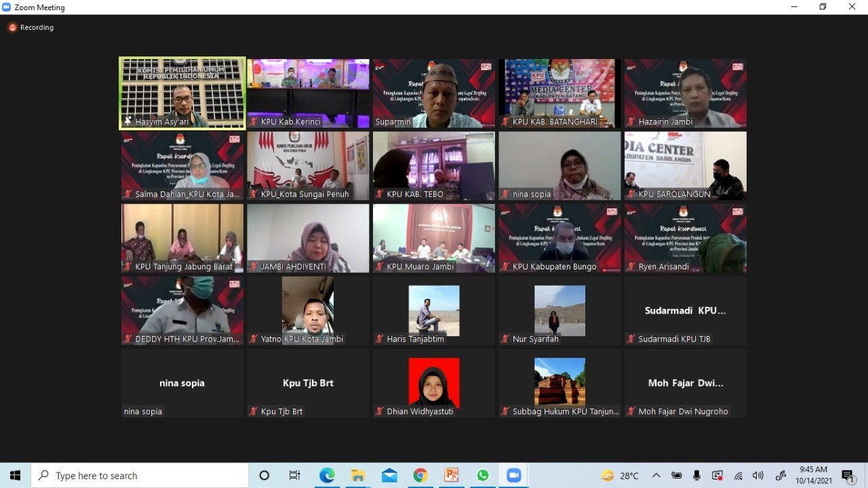Viewport: 868px width, 488px height.
Task: Open the Windows Start menu
Action: tap(15, 476)
